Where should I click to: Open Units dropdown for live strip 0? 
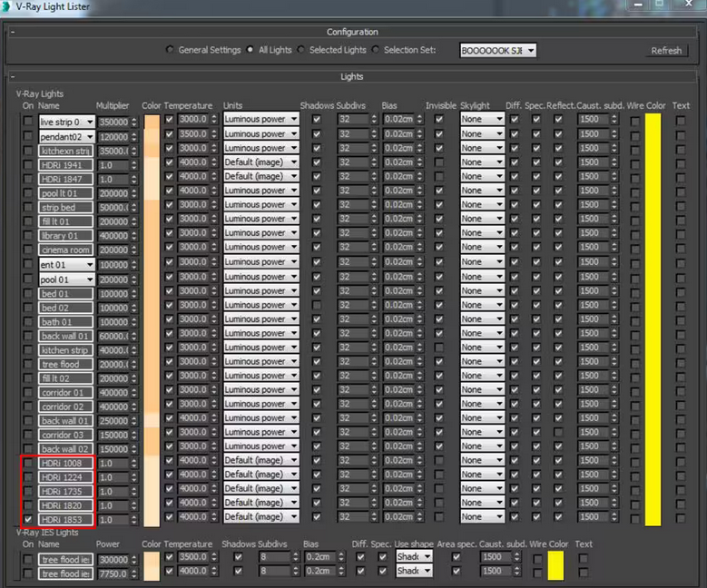pyautogui.click(x=261, y=119)
